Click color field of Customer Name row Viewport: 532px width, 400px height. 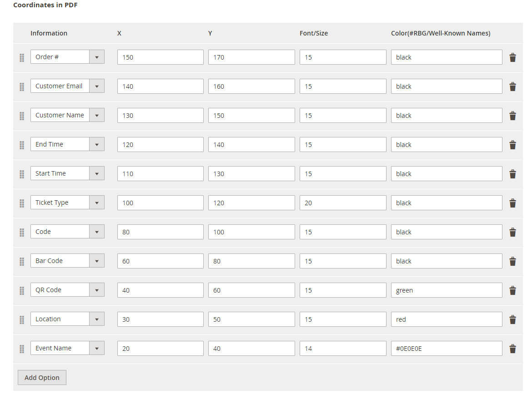tap(447, 116)
